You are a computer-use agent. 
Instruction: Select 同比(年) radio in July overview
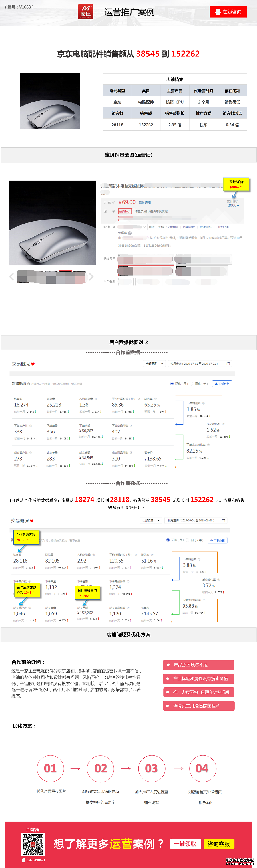click(192, 384)
